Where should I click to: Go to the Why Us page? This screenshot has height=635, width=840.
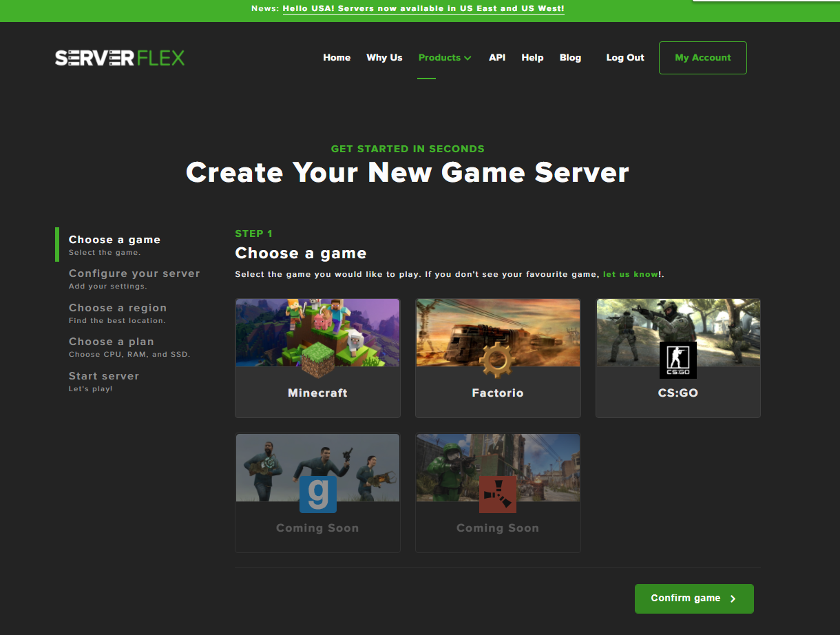pos(384,58)
